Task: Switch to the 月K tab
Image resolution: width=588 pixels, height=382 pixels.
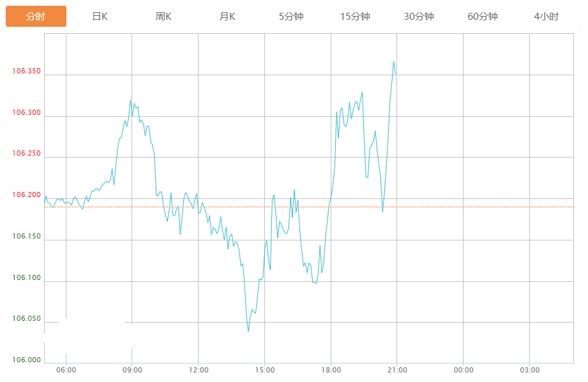Action: pos(227,17)
